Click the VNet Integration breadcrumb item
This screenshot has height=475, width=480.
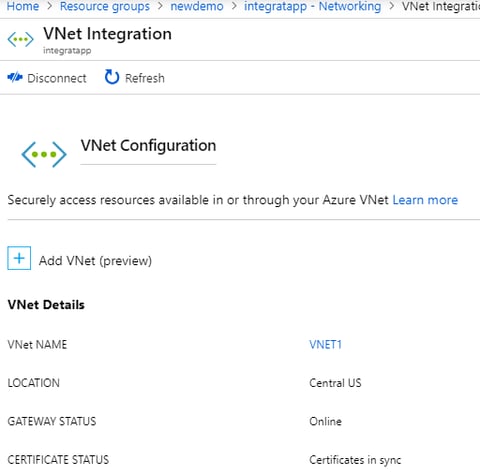[441, 6]
